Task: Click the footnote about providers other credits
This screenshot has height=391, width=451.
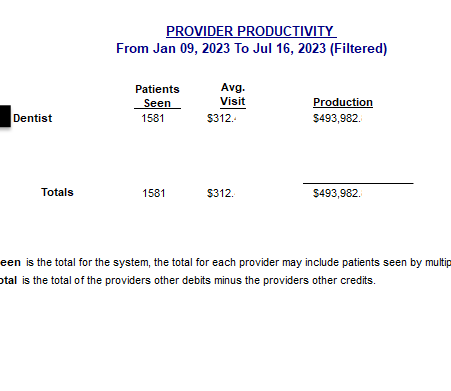Action: 188,280
